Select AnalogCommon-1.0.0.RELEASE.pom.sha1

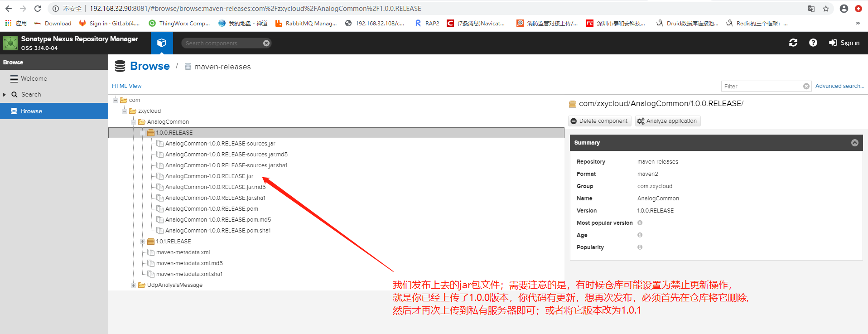coord(218,231)
